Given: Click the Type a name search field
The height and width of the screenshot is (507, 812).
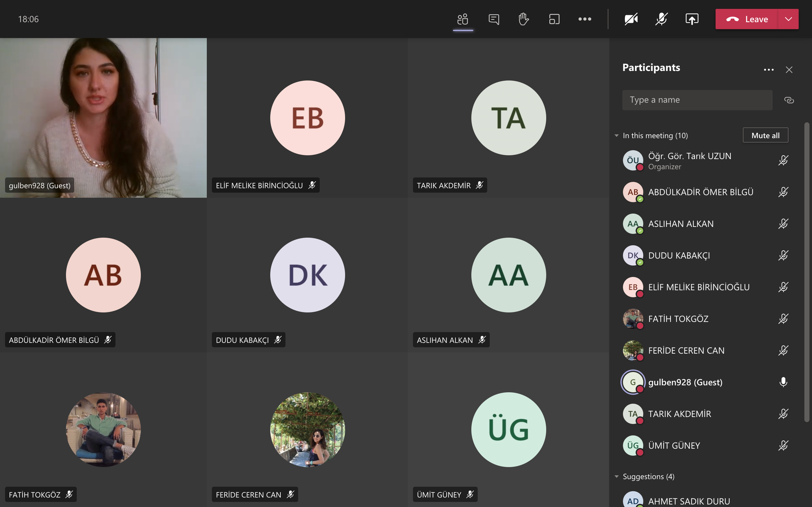Looking at the screenshot, I should click(x=697, y=100).
